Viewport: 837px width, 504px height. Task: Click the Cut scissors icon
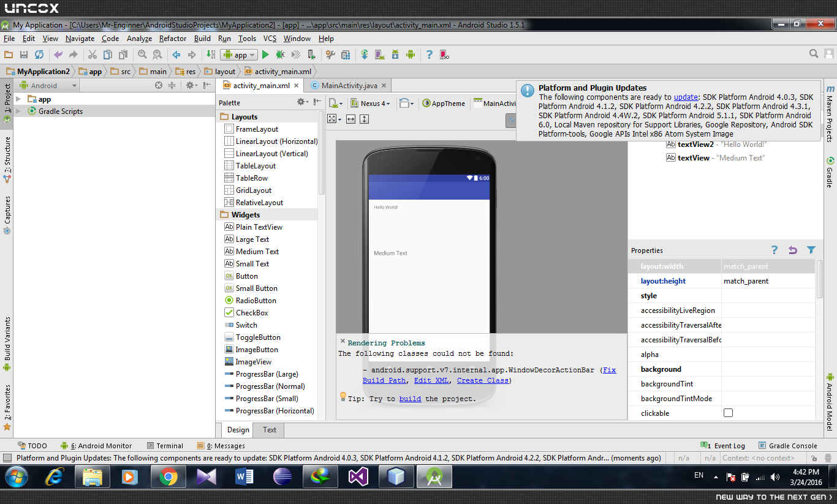pyautogui.click(x=93, y=55)
